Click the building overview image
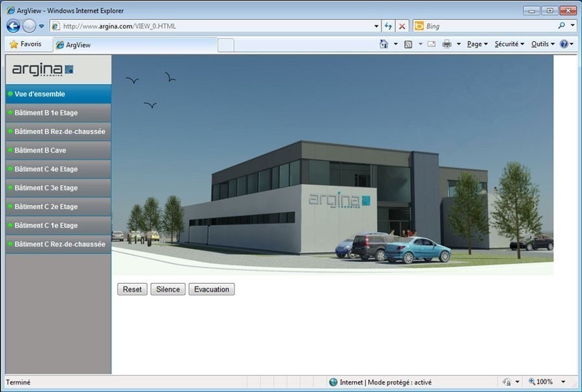This screenshot has width=582, height=392. pos(333,165)
